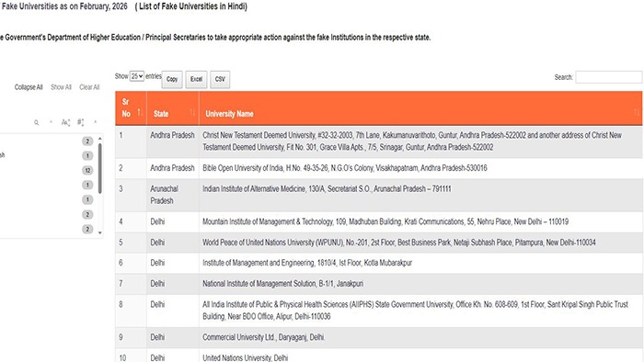Click the State column header text

click(161, 114)
